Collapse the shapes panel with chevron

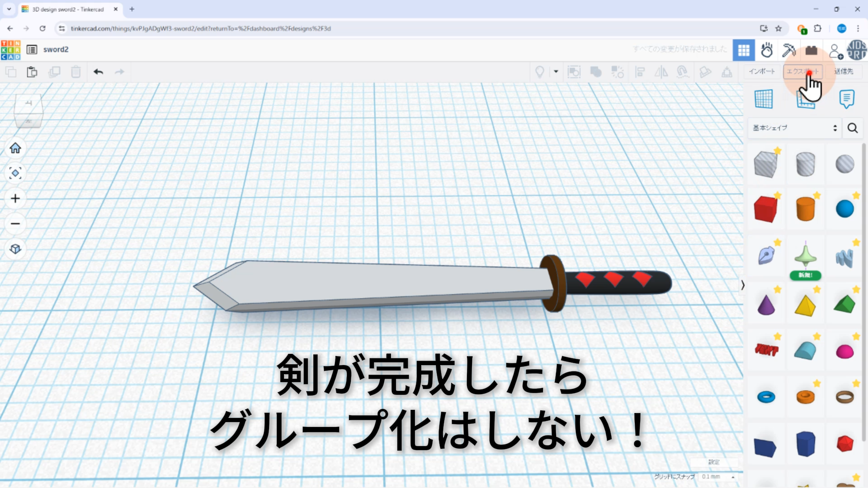pos(742,285)
